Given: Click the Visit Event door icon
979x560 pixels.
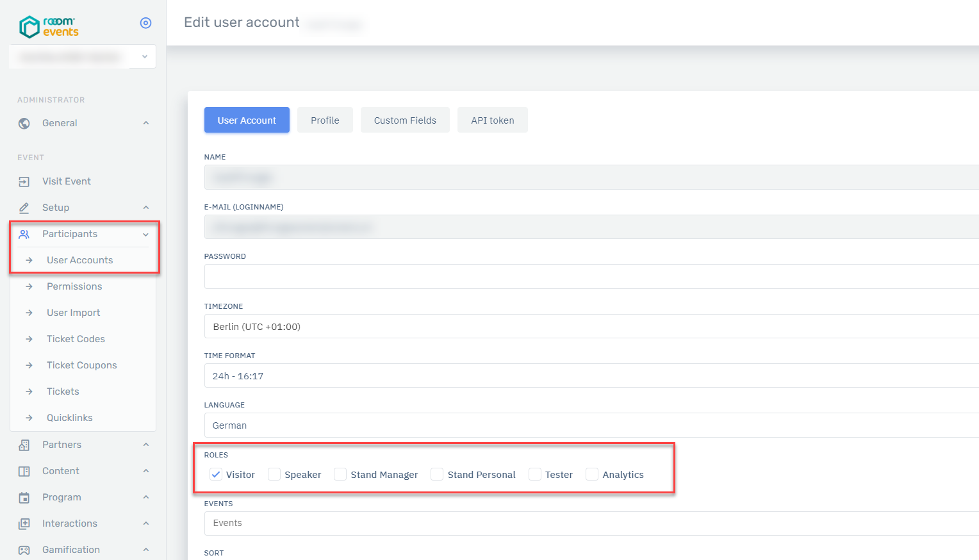Looking at the screenshot, I should (x=24, y=182).
